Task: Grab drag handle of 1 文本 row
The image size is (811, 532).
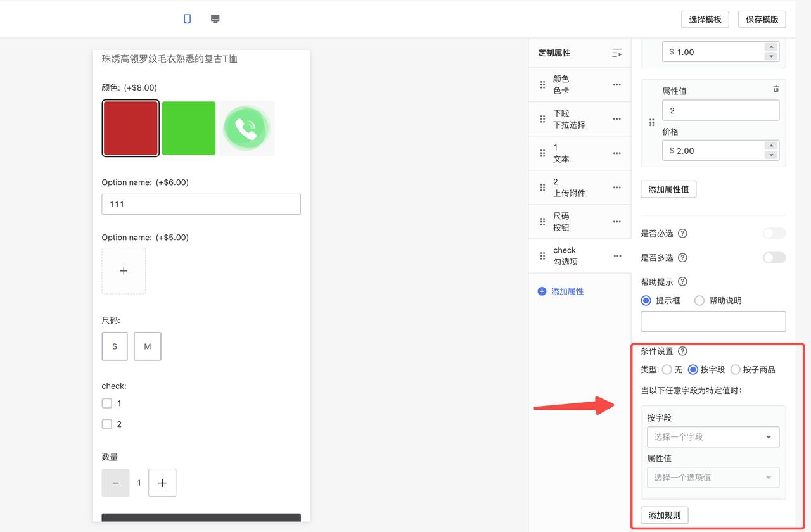Action: [542, 153]
